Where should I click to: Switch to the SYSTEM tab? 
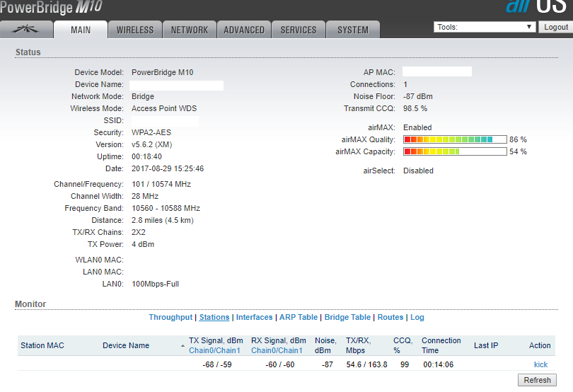[x=353, y=30]
